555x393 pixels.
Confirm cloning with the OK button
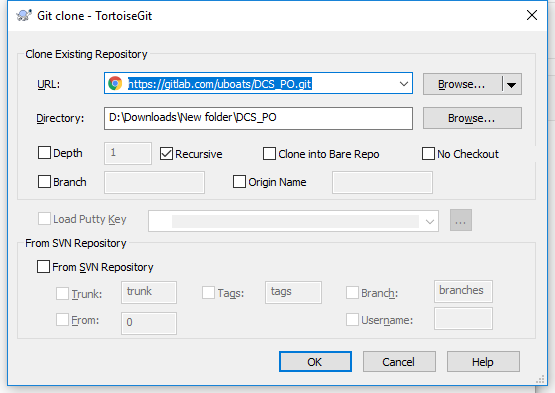[315, 362]
